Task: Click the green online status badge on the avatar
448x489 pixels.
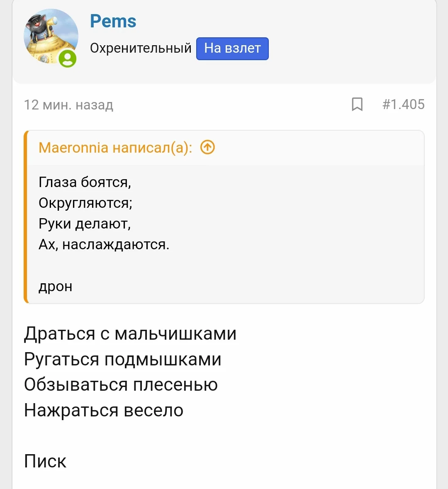Action: pos(68,58)
